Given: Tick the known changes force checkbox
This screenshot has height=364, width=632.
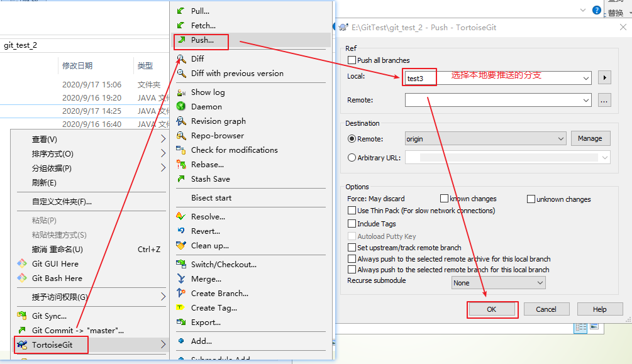Looking at the screenshot, I should coord(444,198).
